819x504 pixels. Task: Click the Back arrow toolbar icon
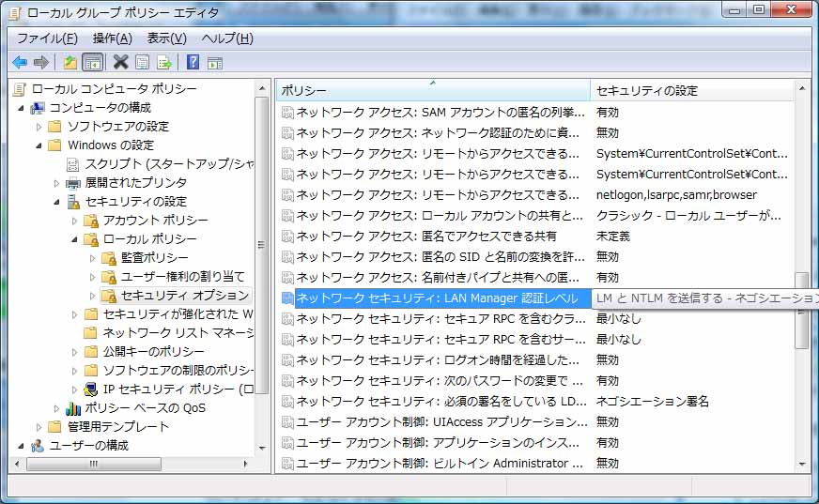point(20,63)
